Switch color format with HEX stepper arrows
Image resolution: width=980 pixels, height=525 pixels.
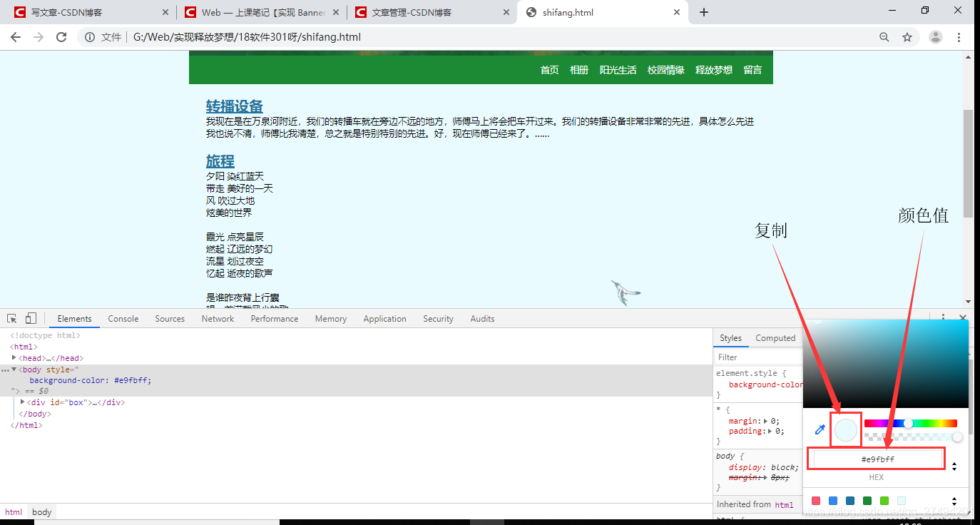click(x=954, y=467)
